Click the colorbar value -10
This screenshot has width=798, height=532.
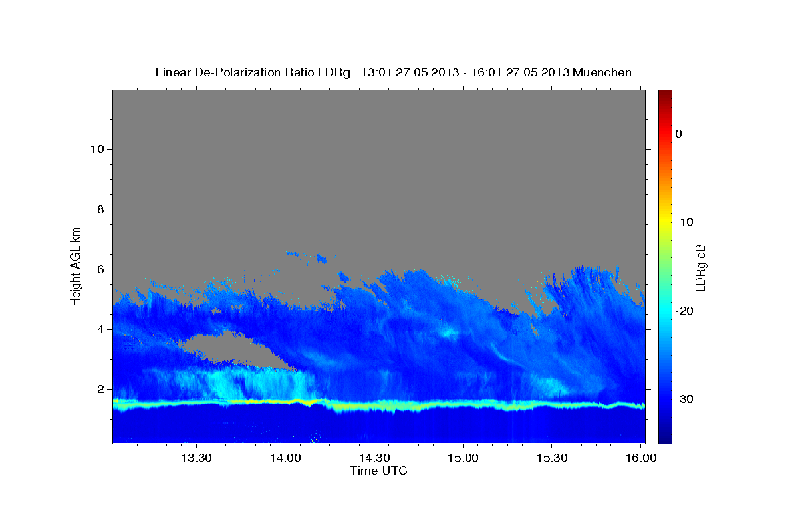pos(684,222)
